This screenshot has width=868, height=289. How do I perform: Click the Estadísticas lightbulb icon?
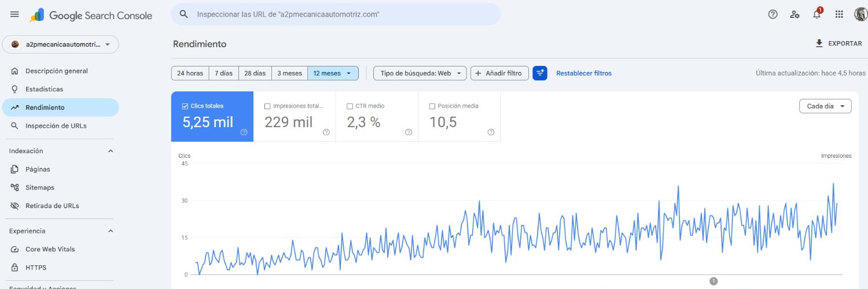(x=14, y=89)
